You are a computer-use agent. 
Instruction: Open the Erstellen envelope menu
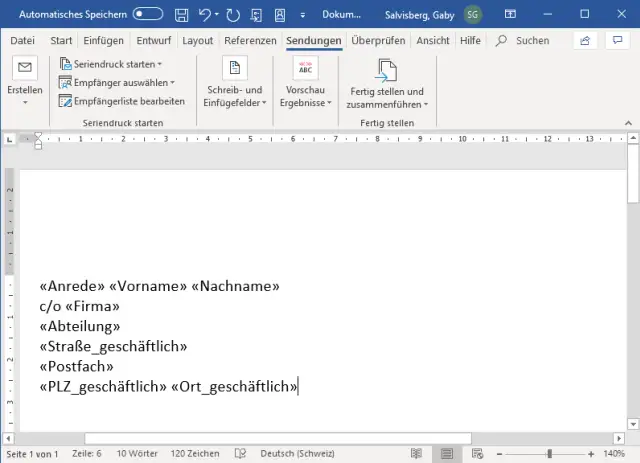point(25,78)
